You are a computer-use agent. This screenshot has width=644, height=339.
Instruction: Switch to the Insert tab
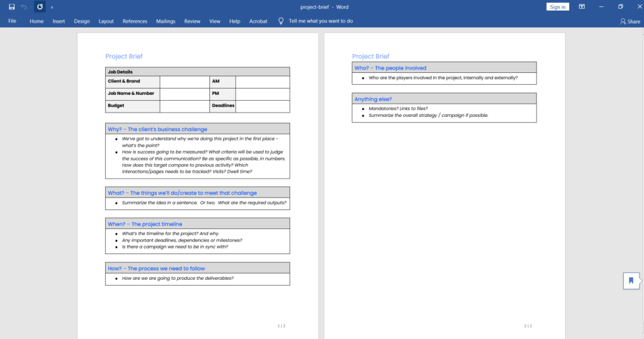click(x=58, y=21)
